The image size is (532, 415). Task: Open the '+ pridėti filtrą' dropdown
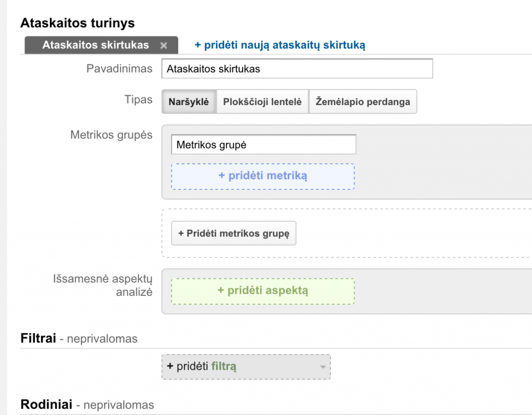coord(239,367)
